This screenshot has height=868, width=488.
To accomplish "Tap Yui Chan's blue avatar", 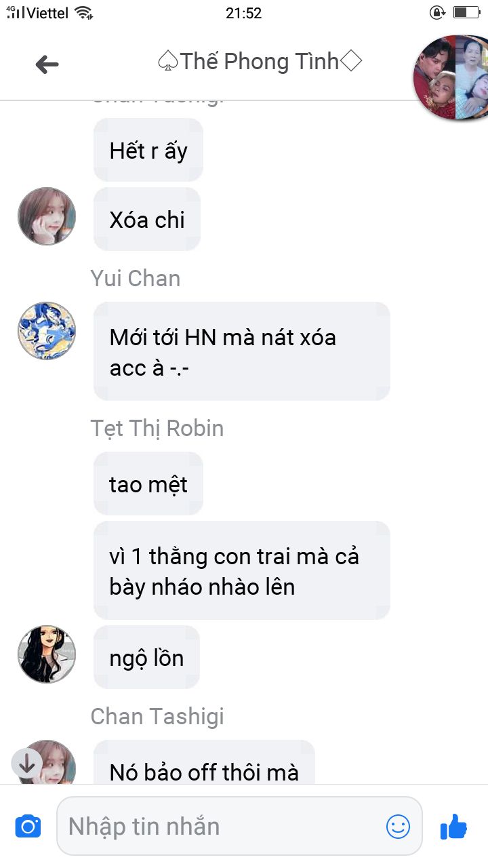I will [x=47, y=331].
